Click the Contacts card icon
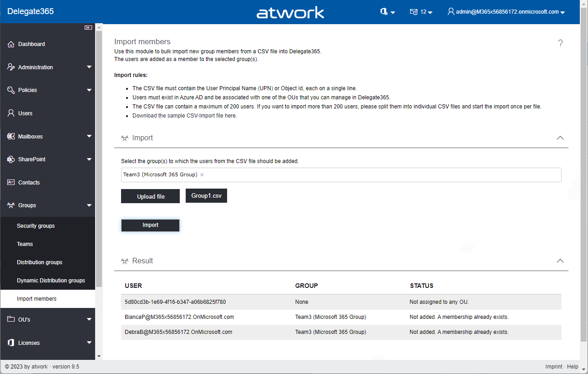The height and width of the screenshot is (374, 588). click(x=11, y=182)
